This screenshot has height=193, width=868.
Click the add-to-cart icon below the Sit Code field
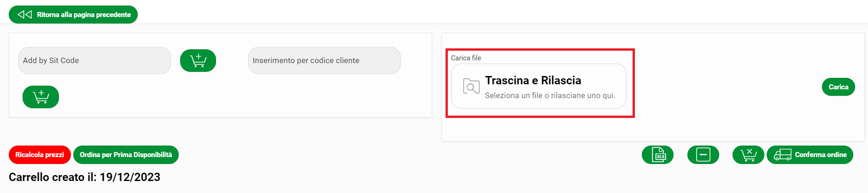[x=41, y=97]
